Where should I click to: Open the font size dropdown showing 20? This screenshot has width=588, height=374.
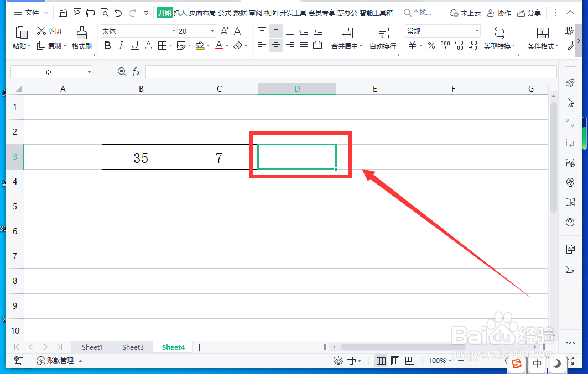coord(212,31)
